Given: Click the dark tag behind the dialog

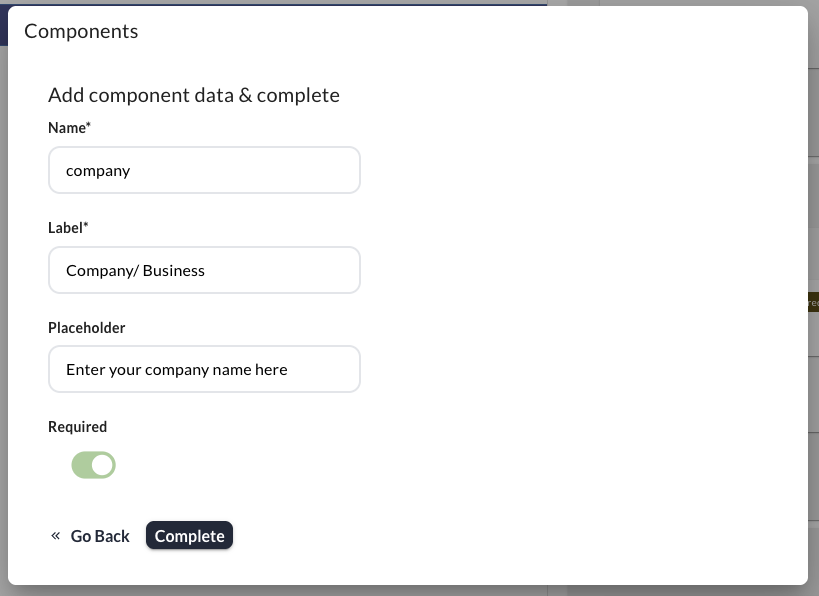Looking at the screenshot, I should tap(813, 302).
